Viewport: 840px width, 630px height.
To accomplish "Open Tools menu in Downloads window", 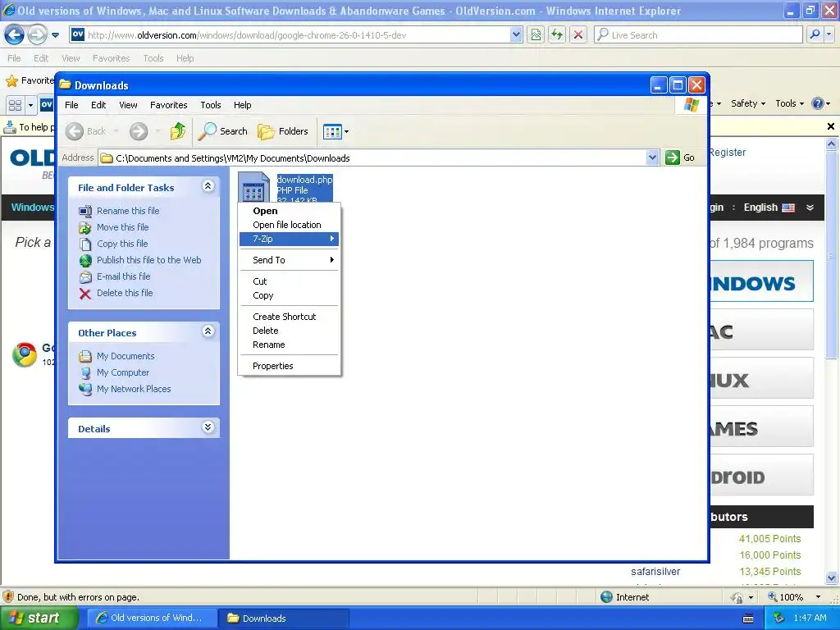I will click(x=211, y=105).
